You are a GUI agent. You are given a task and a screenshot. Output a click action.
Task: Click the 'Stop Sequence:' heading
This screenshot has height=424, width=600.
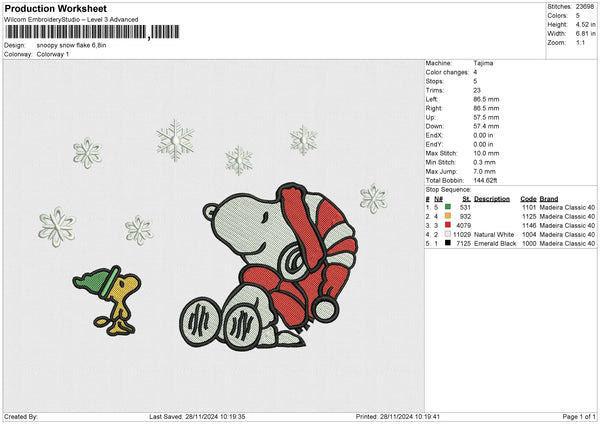click(x=448, y=190)
